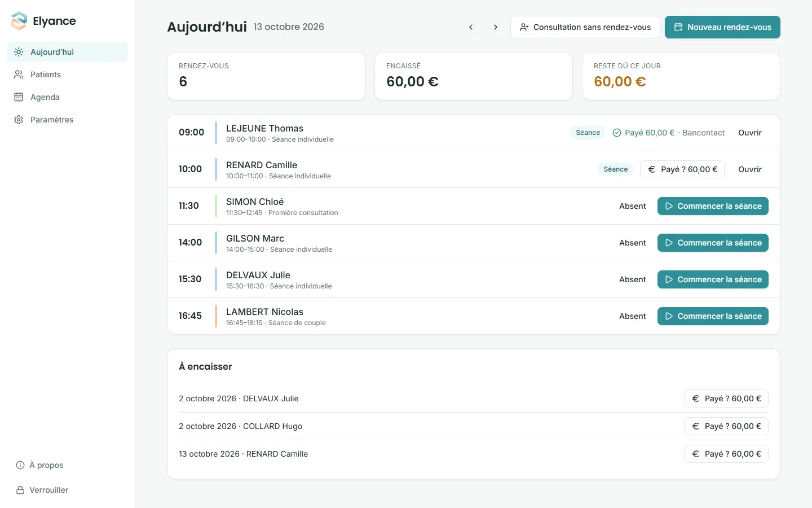Click the Séance tag on RENARD Camille's row
The width and height of the screenshot is (812, 508).
(616, 169)
